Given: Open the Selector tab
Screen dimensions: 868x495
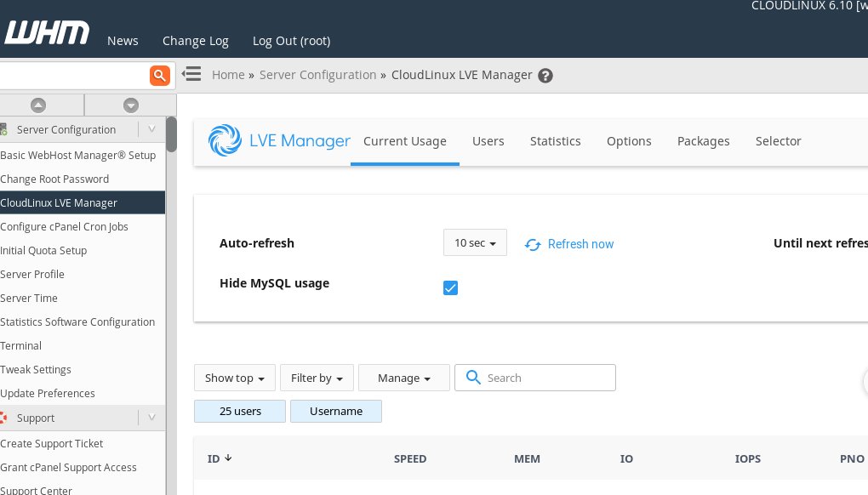Looking at the screenshot, I should tap(779, 141).
